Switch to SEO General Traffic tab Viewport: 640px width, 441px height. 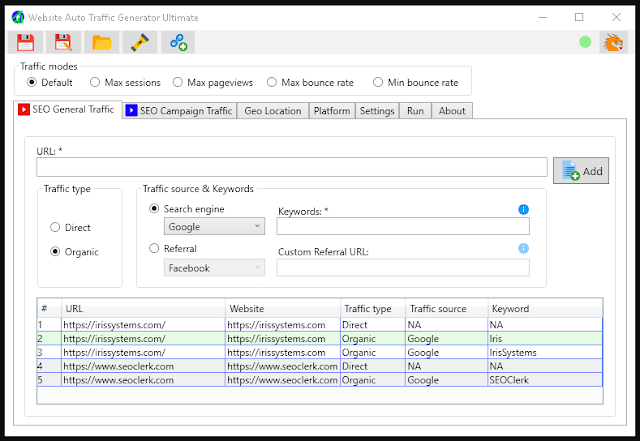tap(68, 109)
